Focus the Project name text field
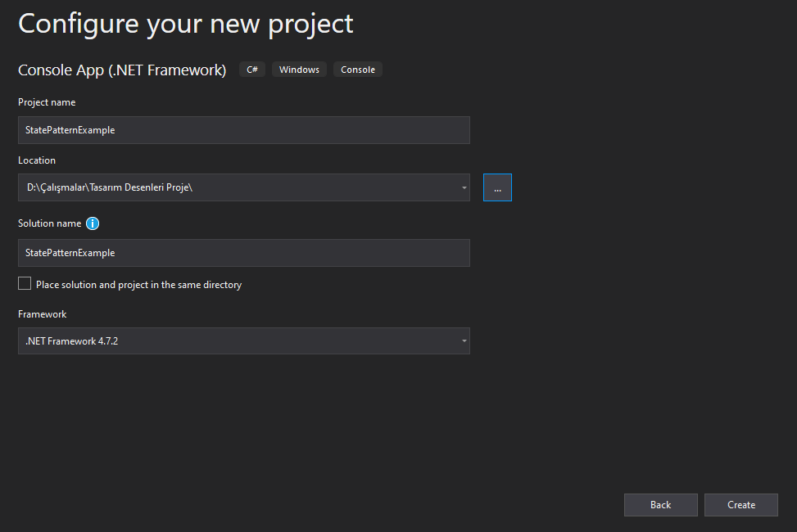 [x=244, y=130]
